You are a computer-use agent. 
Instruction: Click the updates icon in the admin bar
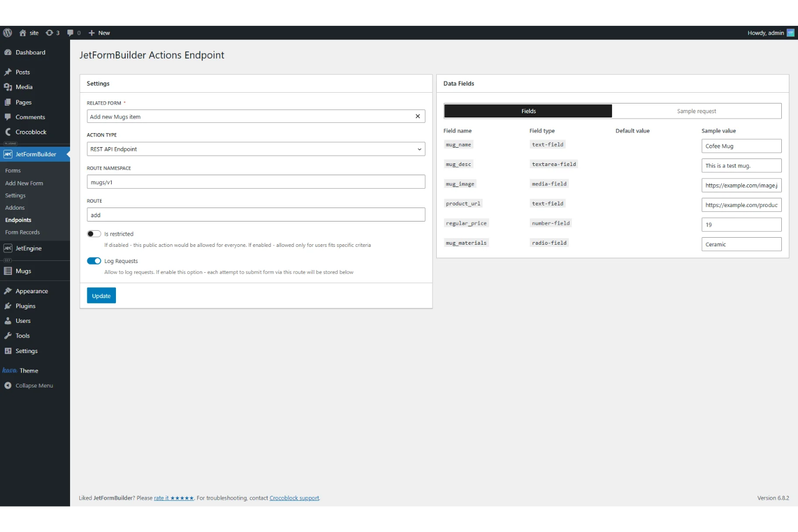point(48,32)
